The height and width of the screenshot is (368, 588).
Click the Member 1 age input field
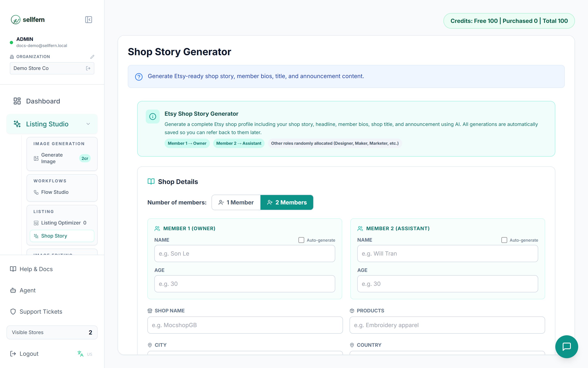[245, 284]
